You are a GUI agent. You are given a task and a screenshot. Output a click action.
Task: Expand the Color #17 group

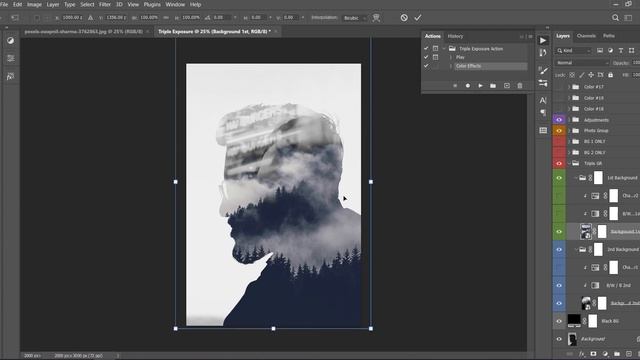pyautogui.click(x=569, y=87)
